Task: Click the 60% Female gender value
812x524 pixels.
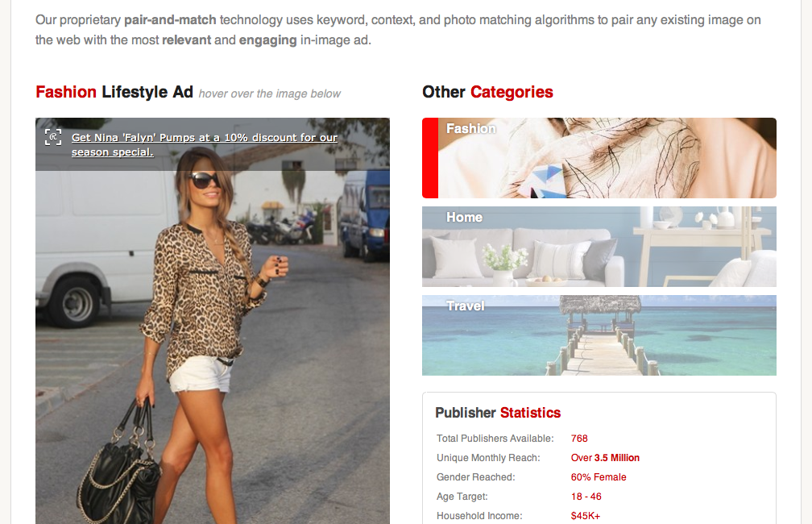Action: [x=598, y=476]
